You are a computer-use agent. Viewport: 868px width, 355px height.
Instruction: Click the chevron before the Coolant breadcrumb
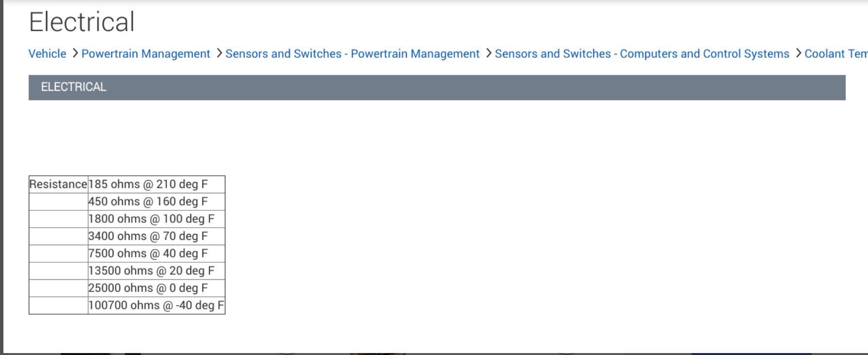799,53
